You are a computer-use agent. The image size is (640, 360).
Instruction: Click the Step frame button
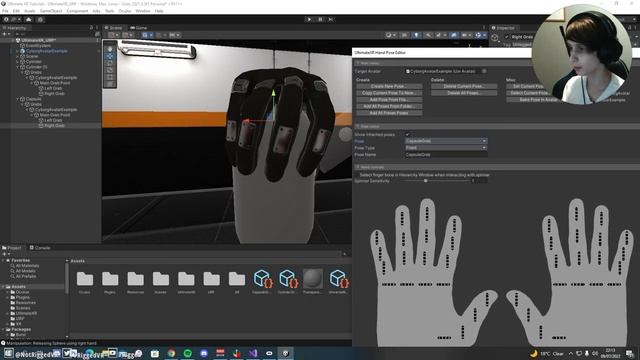coord(331,19)
